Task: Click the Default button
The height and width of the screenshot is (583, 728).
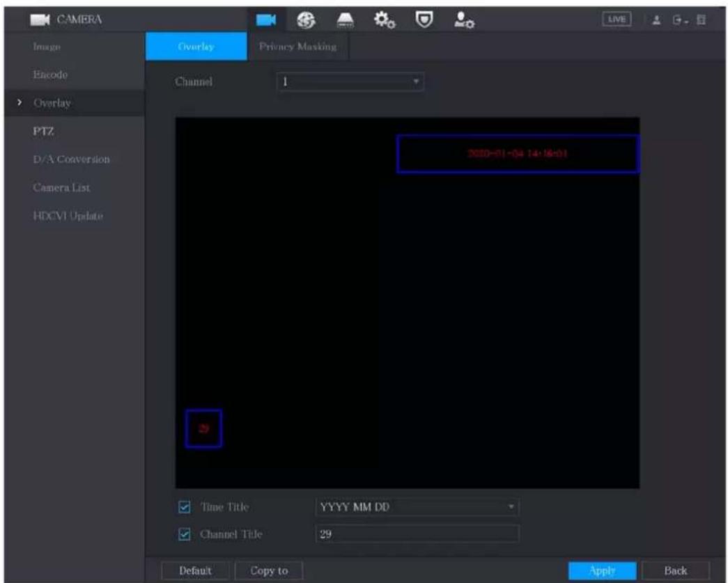Action: pos(195,570)
